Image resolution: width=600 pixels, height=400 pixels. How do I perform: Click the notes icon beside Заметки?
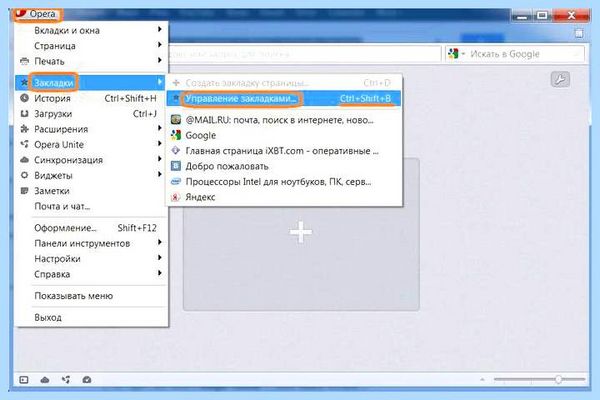(24, 191)
